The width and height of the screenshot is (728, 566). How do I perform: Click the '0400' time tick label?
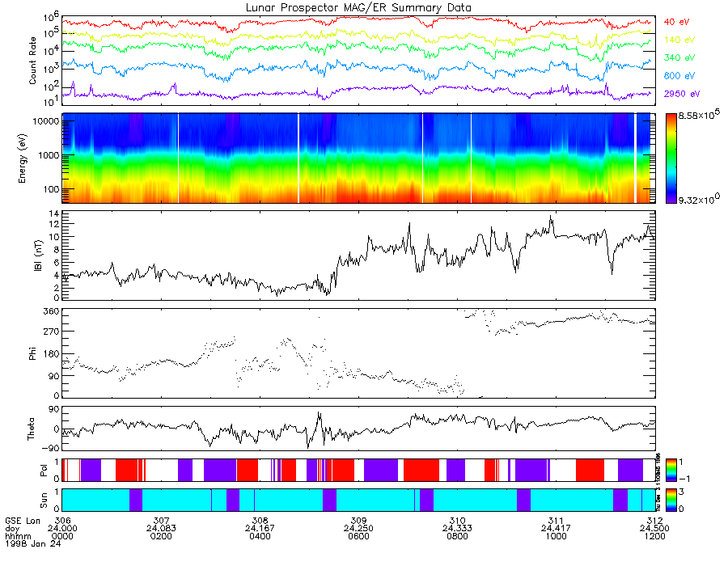point(260,536)
